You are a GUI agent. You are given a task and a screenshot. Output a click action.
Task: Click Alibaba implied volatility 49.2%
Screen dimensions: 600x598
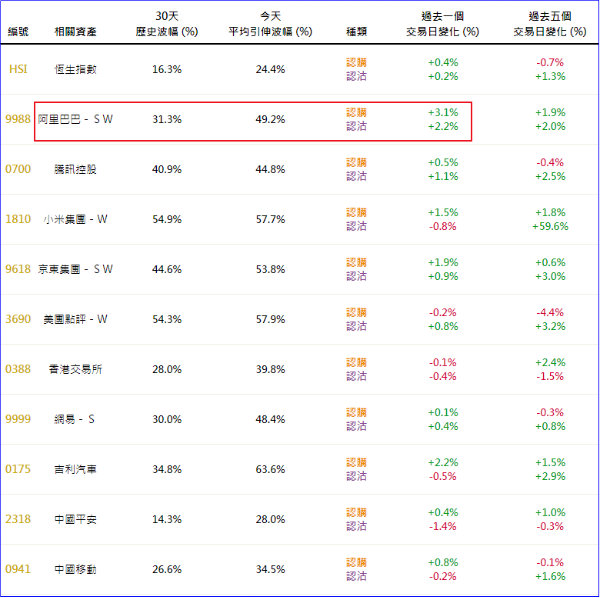[x=270, y=119]
